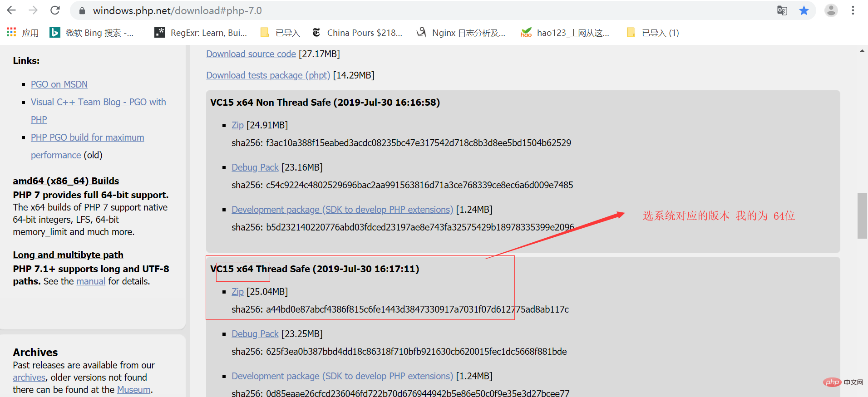868x397 pixels.
Task: Open the Nginx 日志分析 bookmark
Action: click(461, 33)
